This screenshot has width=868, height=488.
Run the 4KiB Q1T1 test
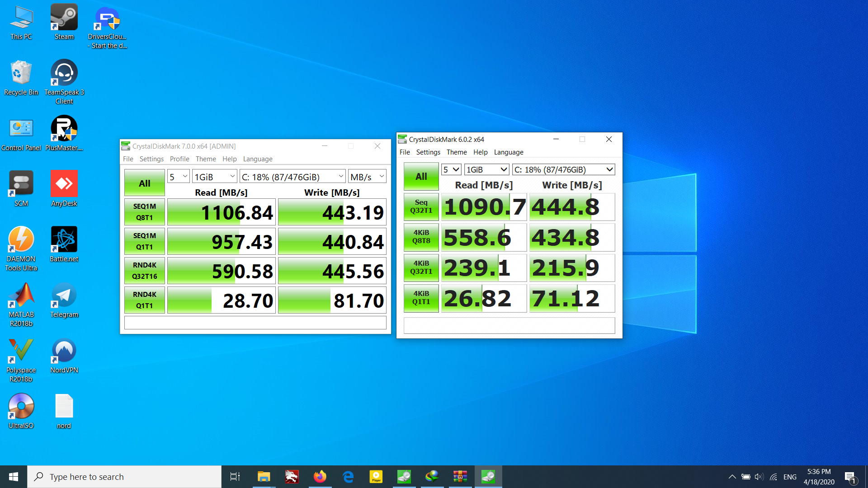[421, 298]
